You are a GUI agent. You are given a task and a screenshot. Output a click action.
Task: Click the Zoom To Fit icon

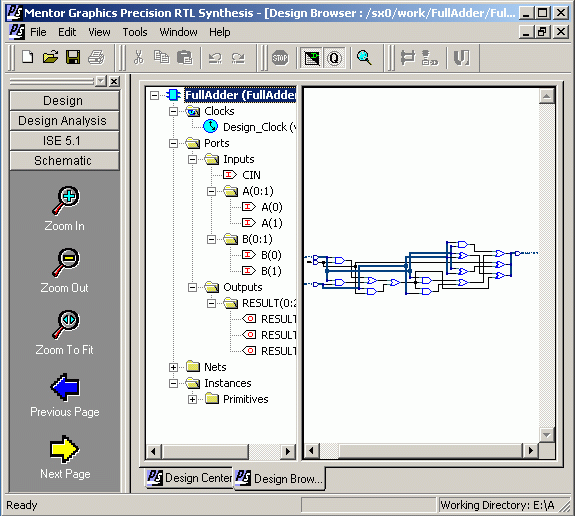tap(65, 325)
